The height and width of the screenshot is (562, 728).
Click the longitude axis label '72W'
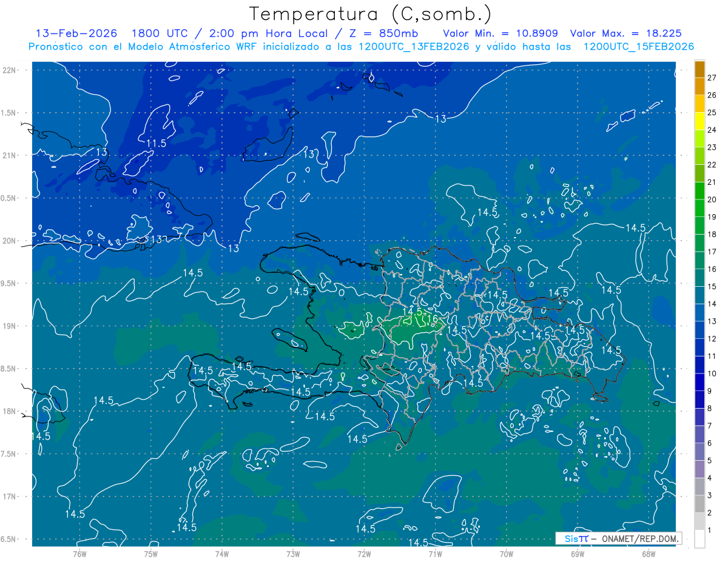pos(364,554)
